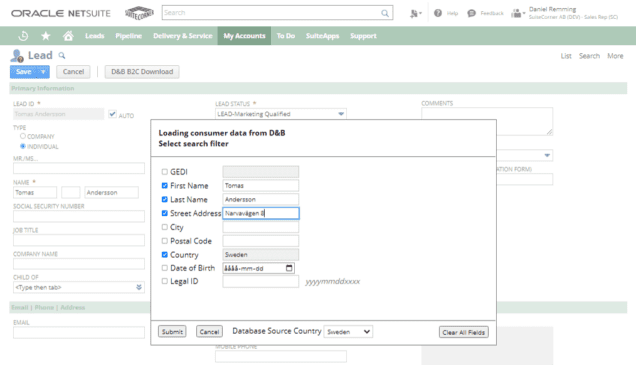Click the dialog First Name field
Viewport: 636px width, 365px height.
point(261,186)
